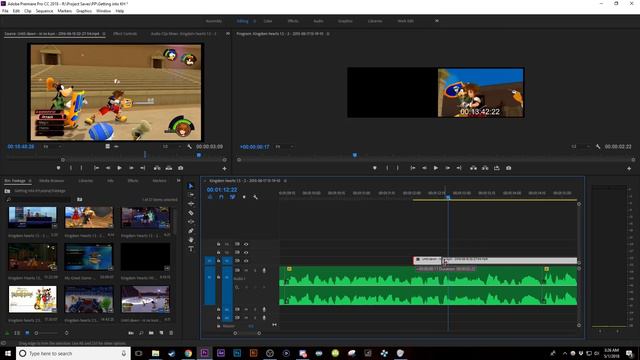Select the Kingdom Hearts logo thumbnail clip
Screen dimensions: 640x360
33,299
